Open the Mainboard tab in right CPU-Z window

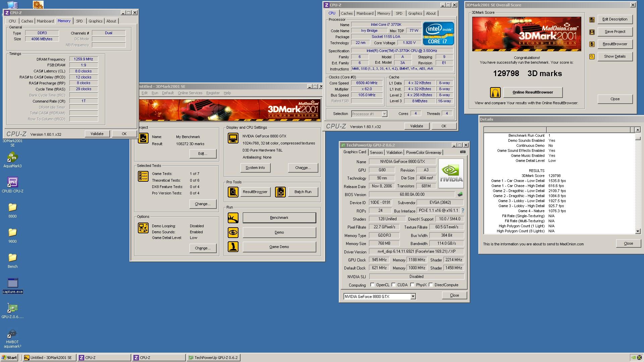click(365, 13)
